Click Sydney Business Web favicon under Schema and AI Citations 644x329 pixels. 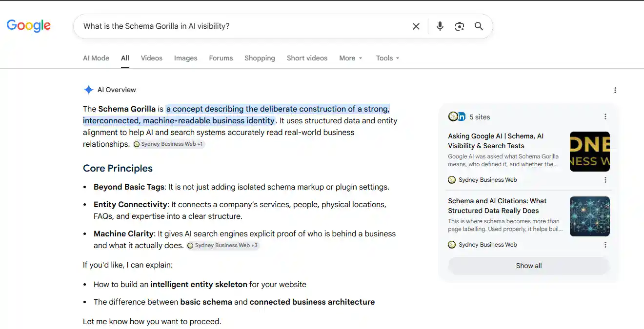coord(452,245)
